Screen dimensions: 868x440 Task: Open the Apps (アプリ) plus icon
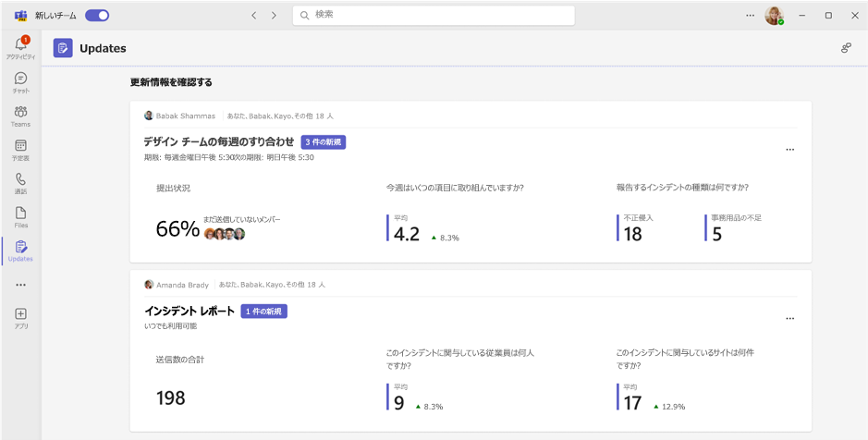coord(20,318)
